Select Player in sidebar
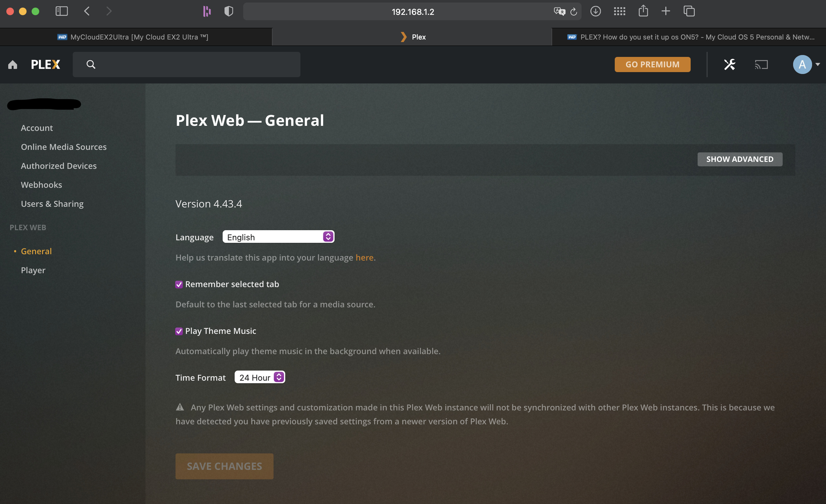The width and height of the screenshot is (826, 504). [x=33, y=270]
